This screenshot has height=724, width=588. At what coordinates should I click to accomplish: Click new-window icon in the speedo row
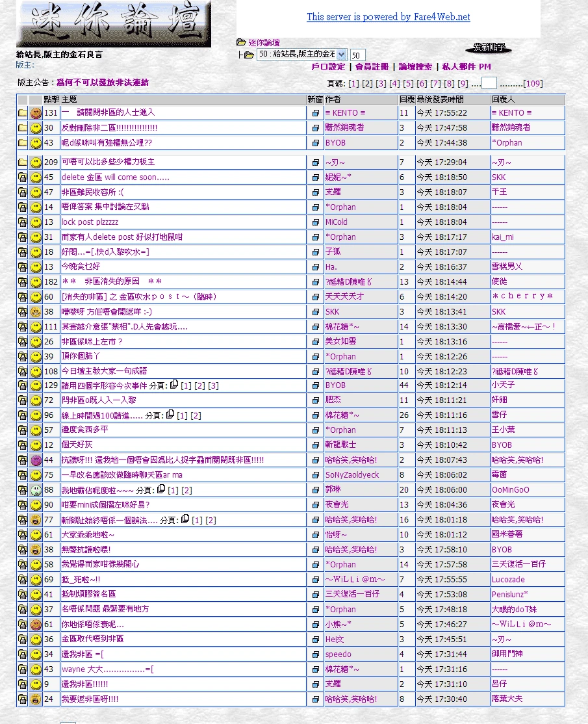pos(315,654)
